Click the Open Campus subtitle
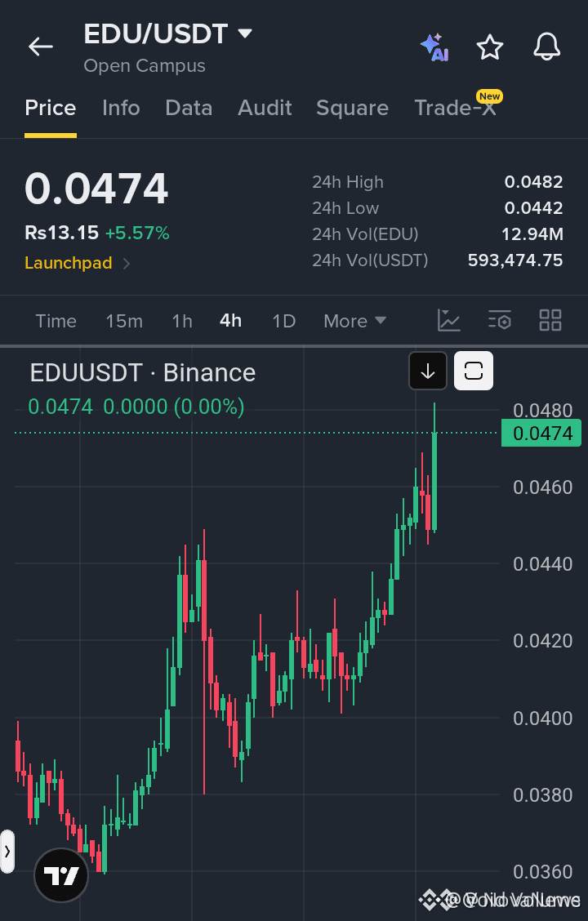Screen dimensions: 588x921 pos(145,66)
